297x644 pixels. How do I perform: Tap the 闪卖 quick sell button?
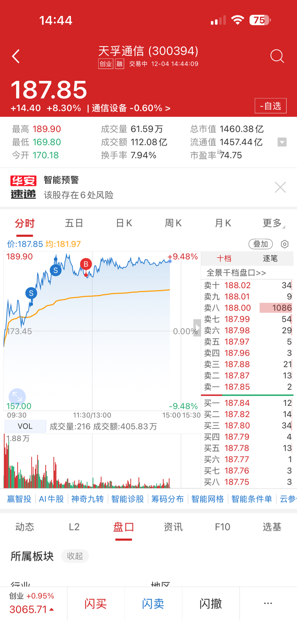(x=153, y=604)
